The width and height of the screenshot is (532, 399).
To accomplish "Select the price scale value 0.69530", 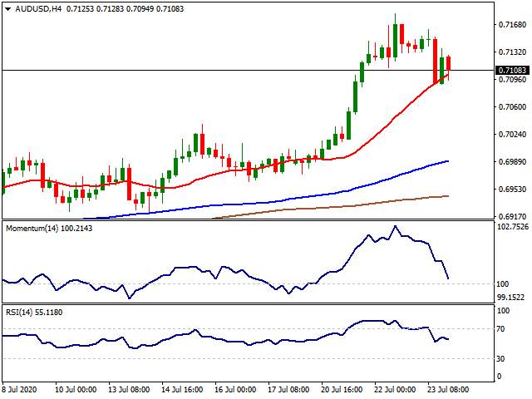I will point(512,189).
